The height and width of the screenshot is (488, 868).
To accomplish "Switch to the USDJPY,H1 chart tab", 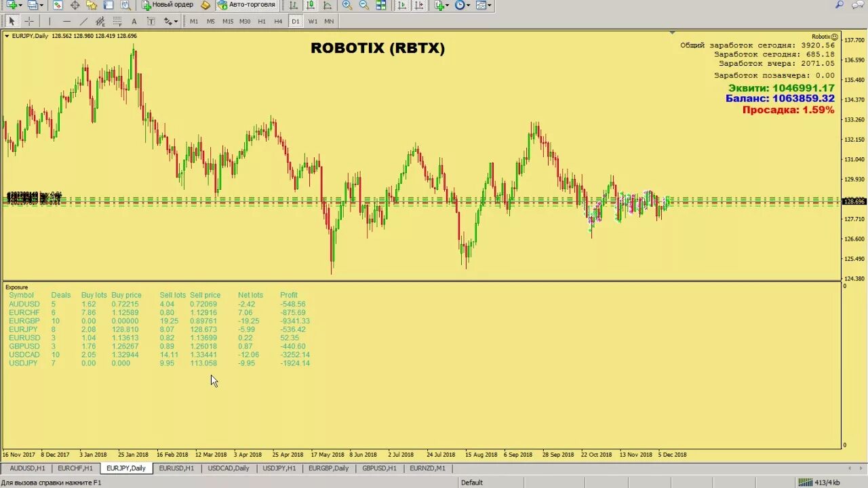I will [x=279, y=468].
